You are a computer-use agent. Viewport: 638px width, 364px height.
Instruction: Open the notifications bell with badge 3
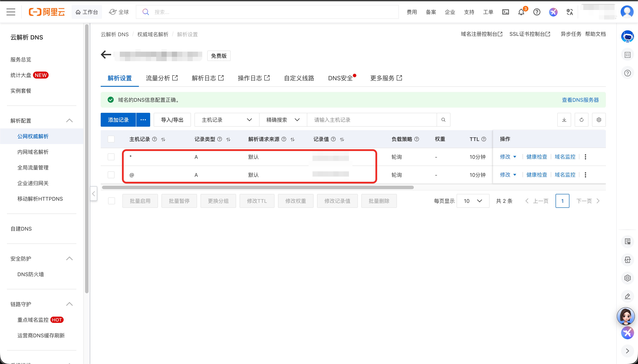coord(521,12)
